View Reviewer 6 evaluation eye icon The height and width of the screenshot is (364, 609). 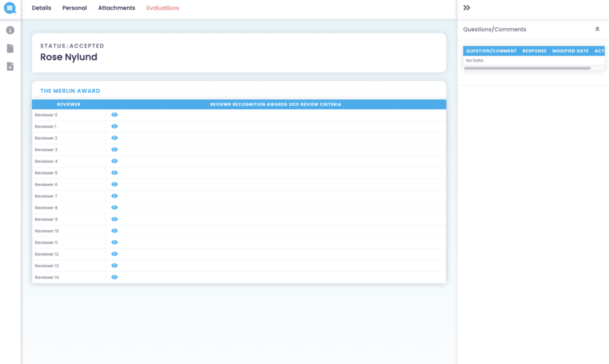coord(115,184)
